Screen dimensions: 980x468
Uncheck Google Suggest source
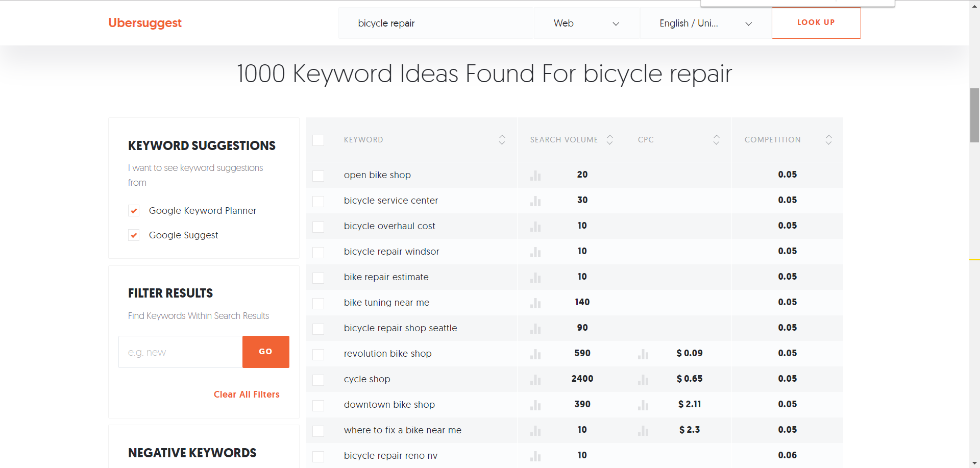134,235
